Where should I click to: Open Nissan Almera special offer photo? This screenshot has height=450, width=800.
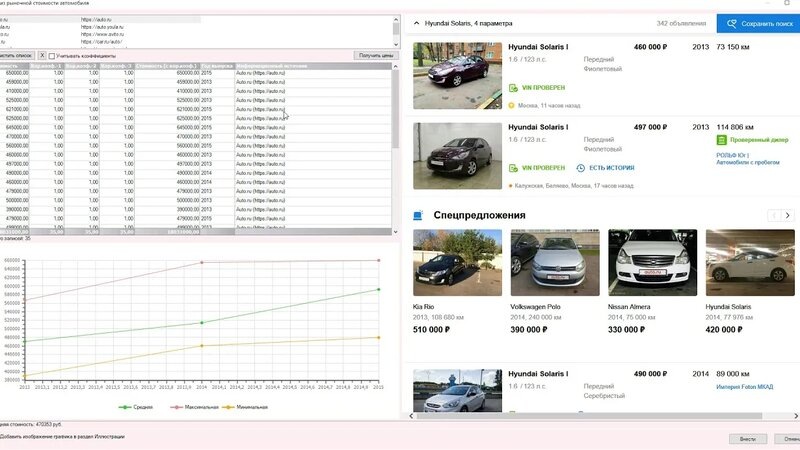point(653,262)
